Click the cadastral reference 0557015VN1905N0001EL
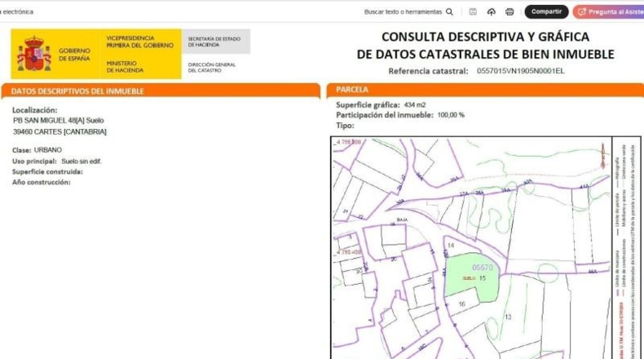The width and height of the screenshot is (644, 359). 520,71
